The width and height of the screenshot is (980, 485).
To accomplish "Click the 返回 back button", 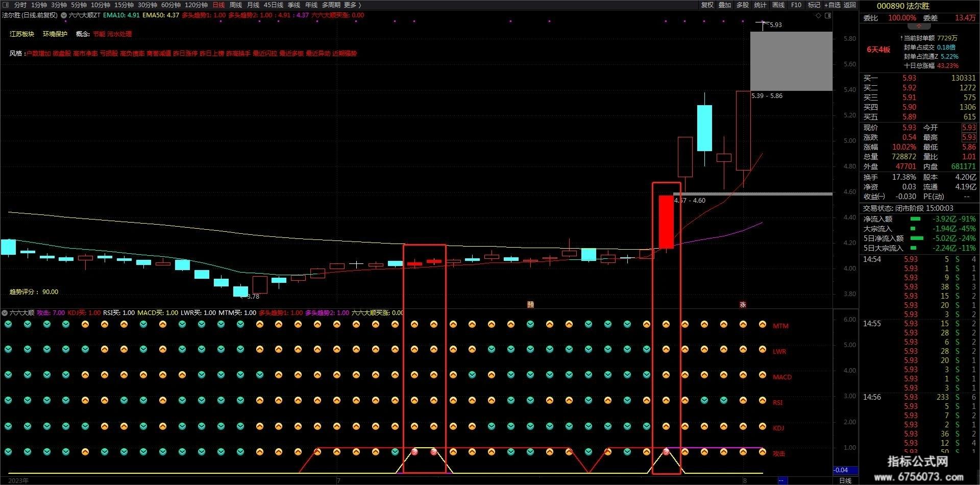I will [850, 5].
